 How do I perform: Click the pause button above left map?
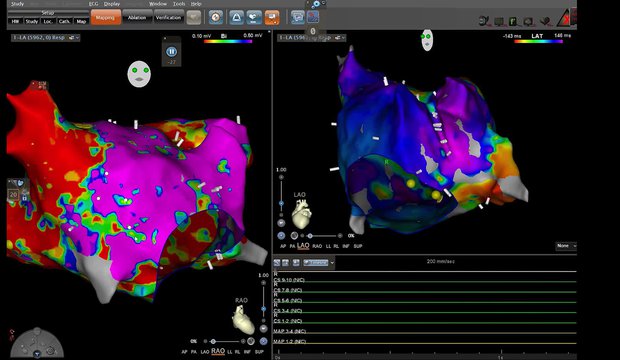point(171,52)
